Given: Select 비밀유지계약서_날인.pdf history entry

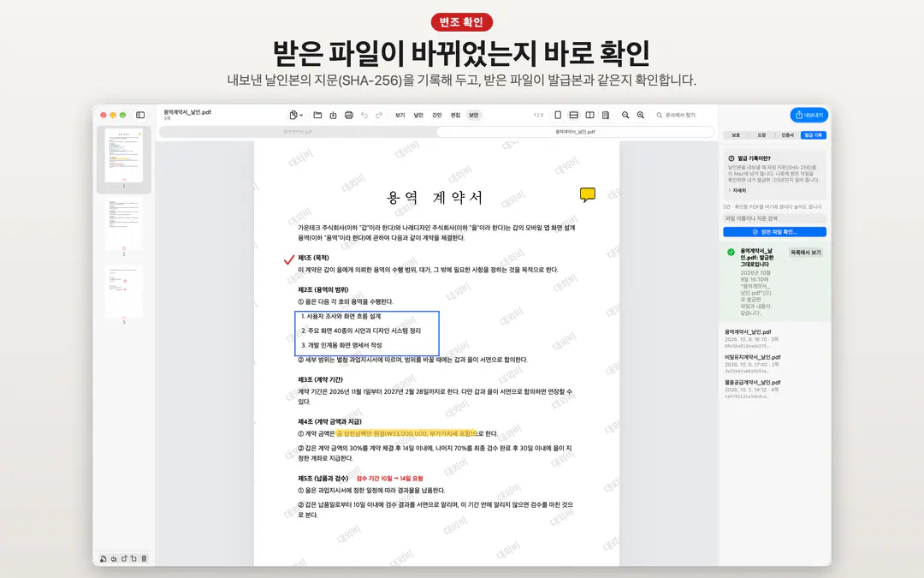Looking at the screenshot, I should [x=774, y=364].
